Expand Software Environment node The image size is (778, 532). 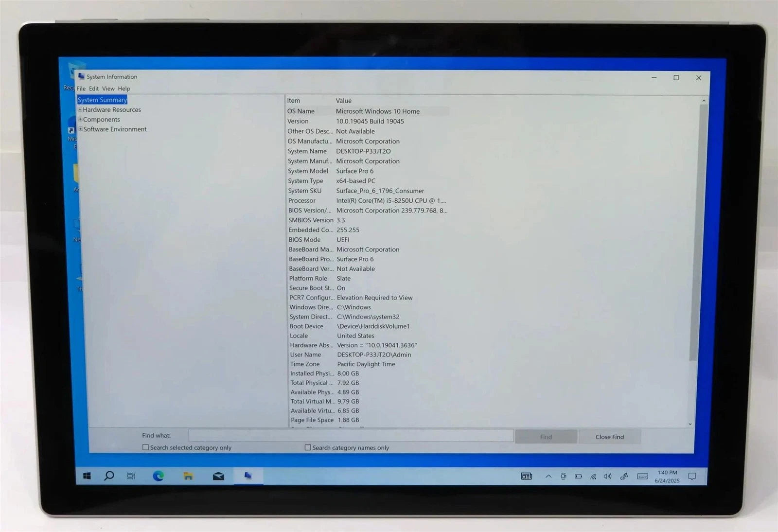(81, 129)
